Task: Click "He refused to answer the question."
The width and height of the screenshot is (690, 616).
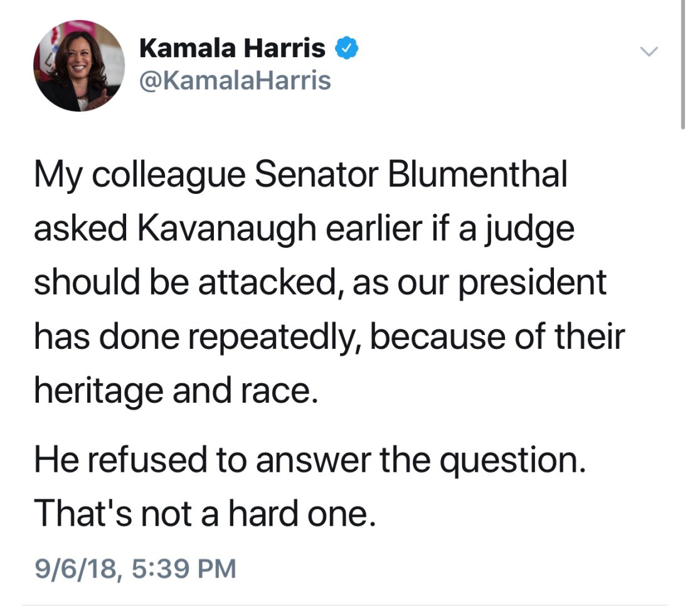Action: (309, 461)
